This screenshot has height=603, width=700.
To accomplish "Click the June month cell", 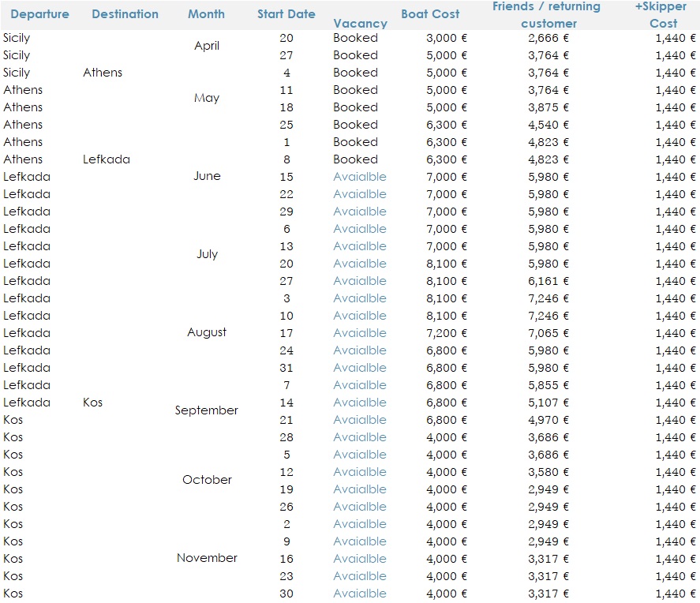I will click(207, 176).
